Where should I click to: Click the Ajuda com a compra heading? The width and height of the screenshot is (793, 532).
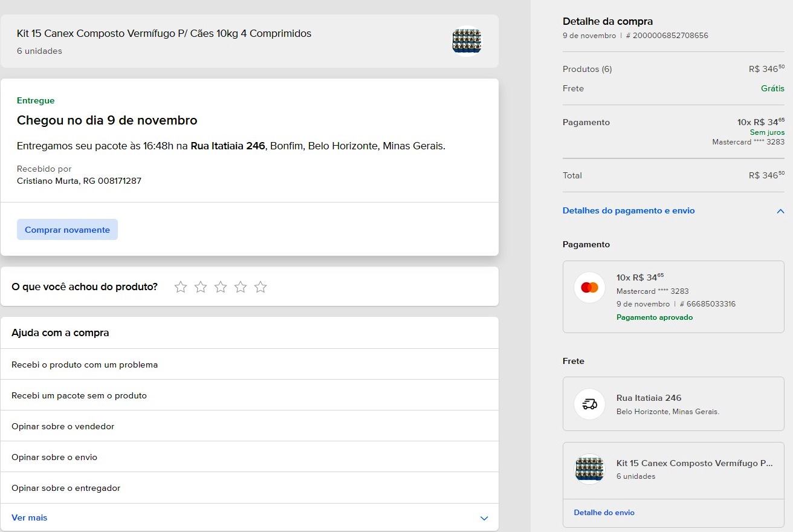[x=60, y=333]
